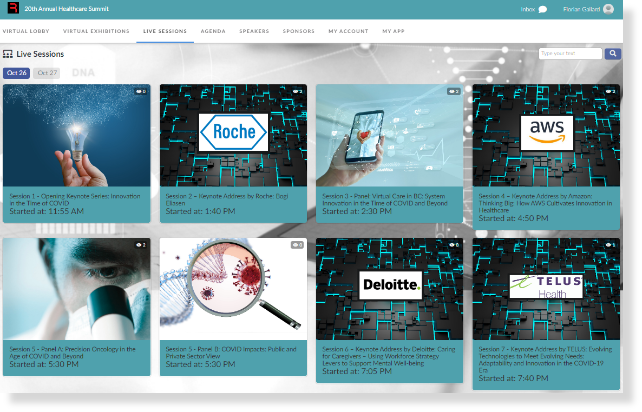The height and width of the screenshot is (412, 642).
Task: Click the AWS logo
Action: click(x=547, y=133)
